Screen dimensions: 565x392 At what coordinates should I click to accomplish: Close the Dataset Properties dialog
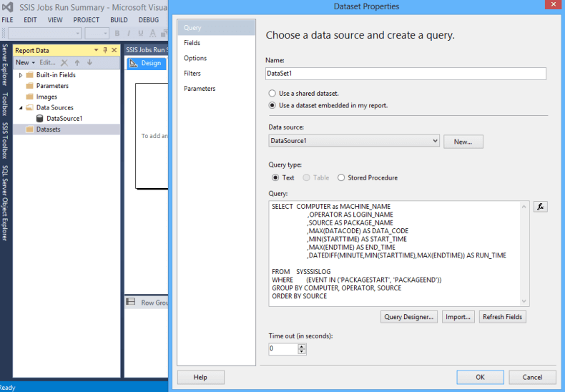pyautogui.click(x=554, y=4)
